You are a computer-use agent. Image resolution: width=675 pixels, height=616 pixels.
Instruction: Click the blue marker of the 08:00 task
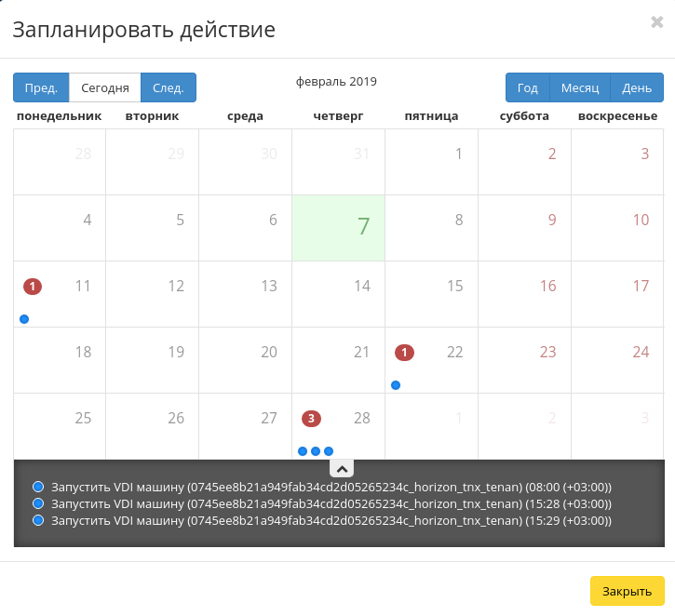38,487
